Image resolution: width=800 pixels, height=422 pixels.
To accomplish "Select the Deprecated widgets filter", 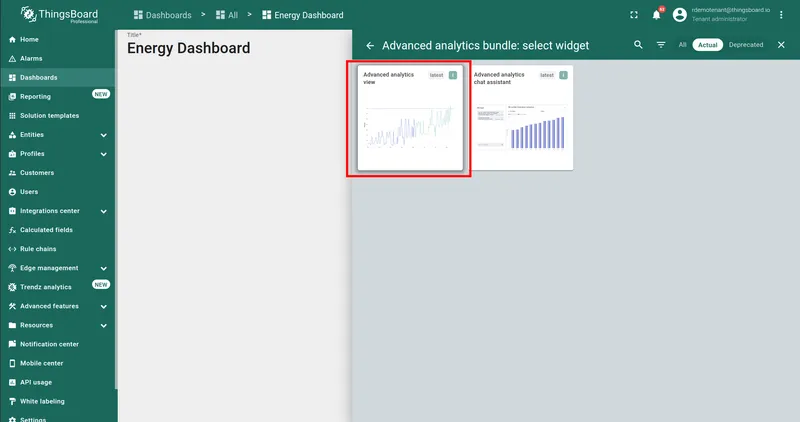I will coord(746,45).
